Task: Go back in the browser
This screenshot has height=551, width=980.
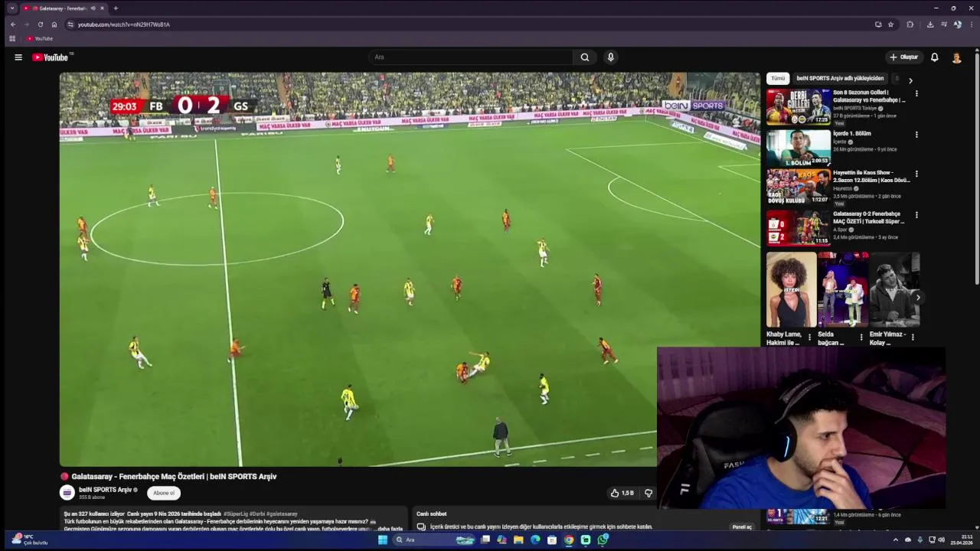Action: click(13, 24)
